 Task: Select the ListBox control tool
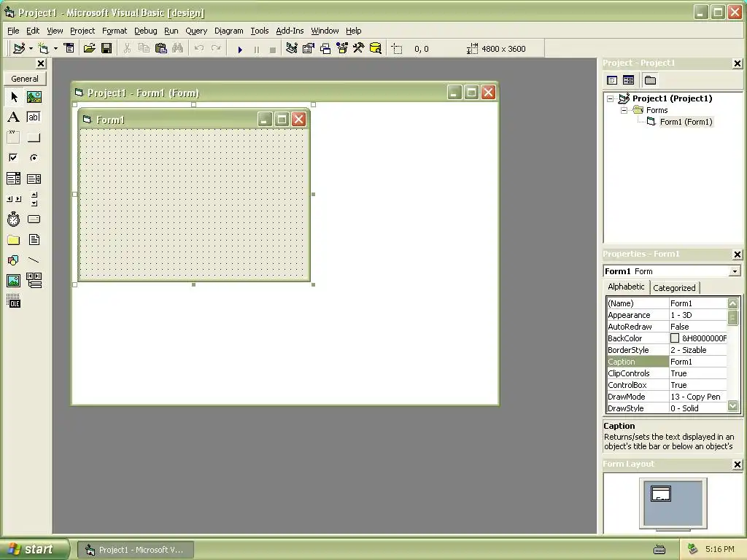click(x=34, y=179)
